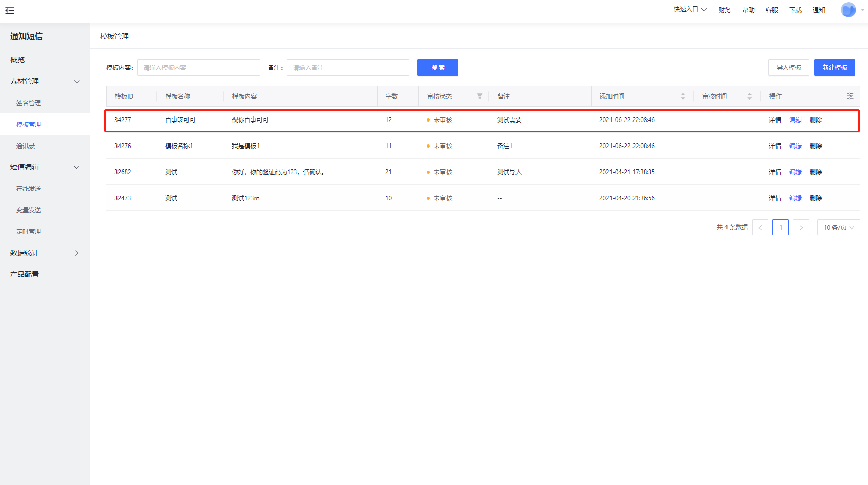Click the blue 搜索 button
This screenshot has width=868, height=485.
click(x=438, y=67)
